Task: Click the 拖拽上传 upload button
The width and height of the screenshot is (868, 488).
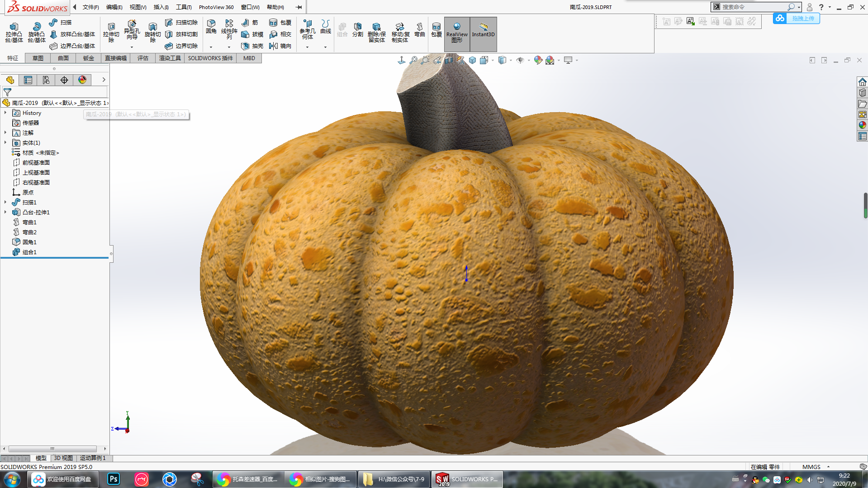Action: pos(796,18)
